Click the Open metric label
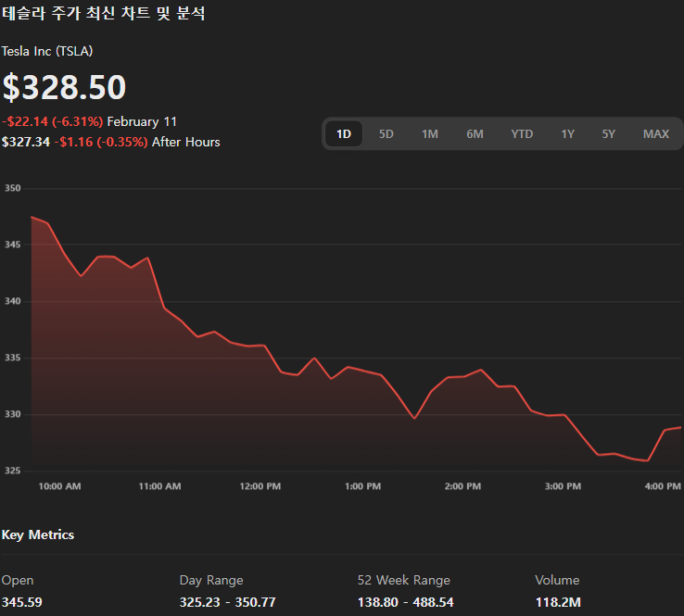Viewport: 684px width, 616px height. [x=18, y=580]
